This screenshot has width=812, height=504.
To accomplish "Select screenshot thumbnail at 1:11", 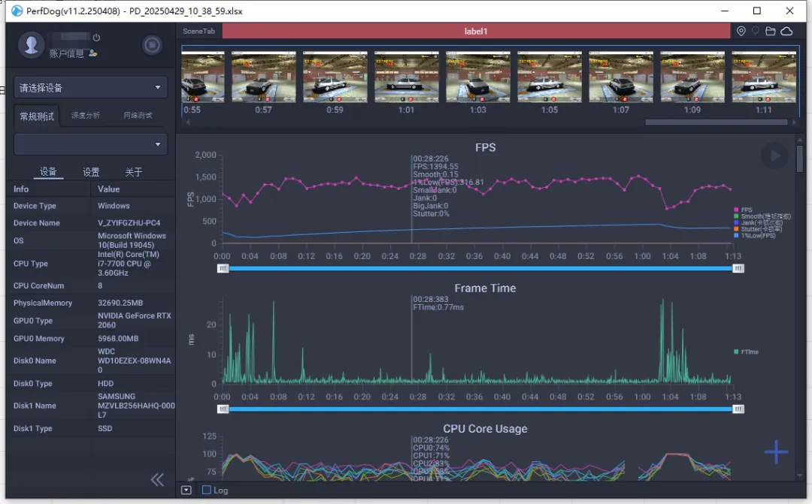I will coord(764,77).
